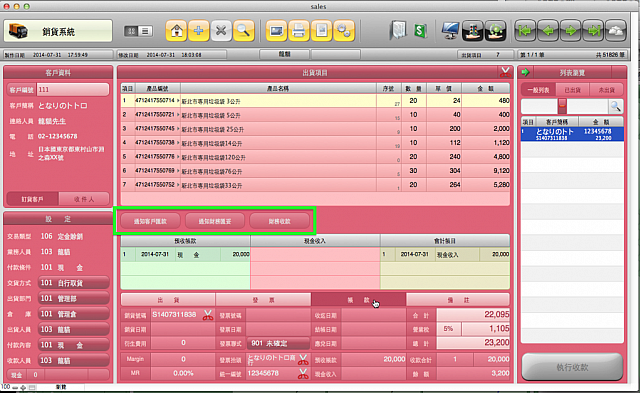Jump to last record arrow
The height and width of the screenshot is (393, 640).
click(593, 31)
